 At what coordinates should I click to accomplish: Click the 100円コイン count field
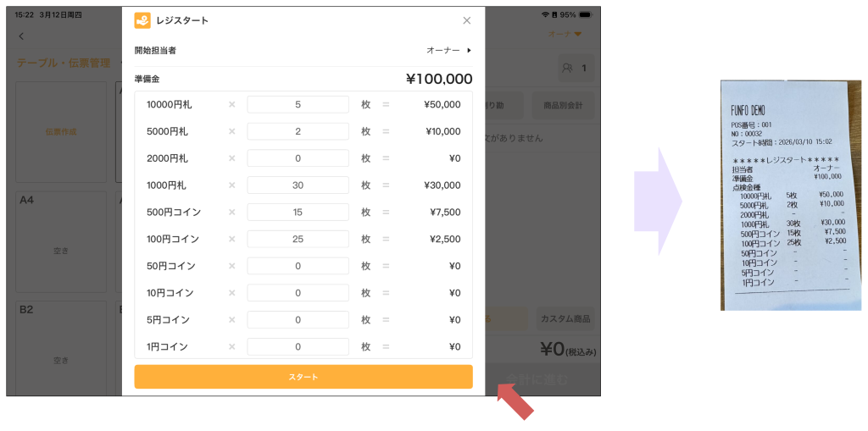tap(298, 239)
